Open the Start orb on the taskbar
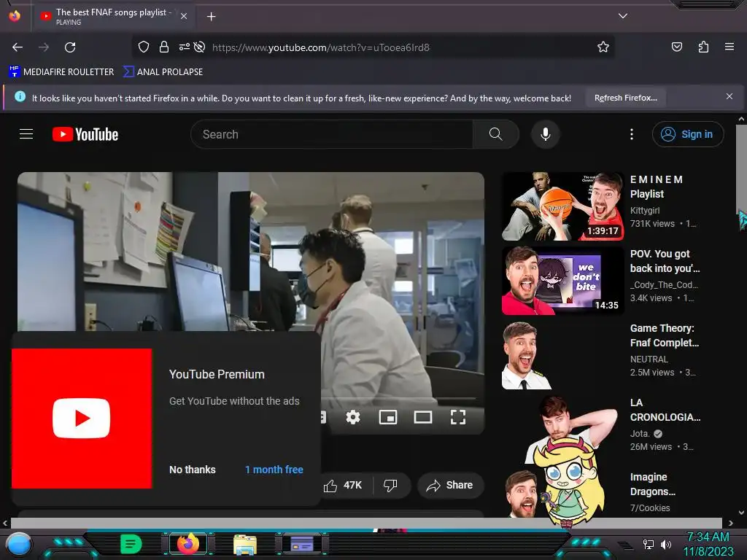The height and width of the screenshot is (560, 747). point(18,544)
